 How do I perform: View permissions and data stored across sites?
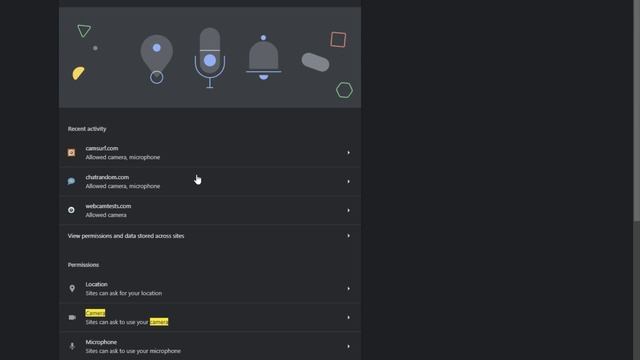click(x=210, y=236)
